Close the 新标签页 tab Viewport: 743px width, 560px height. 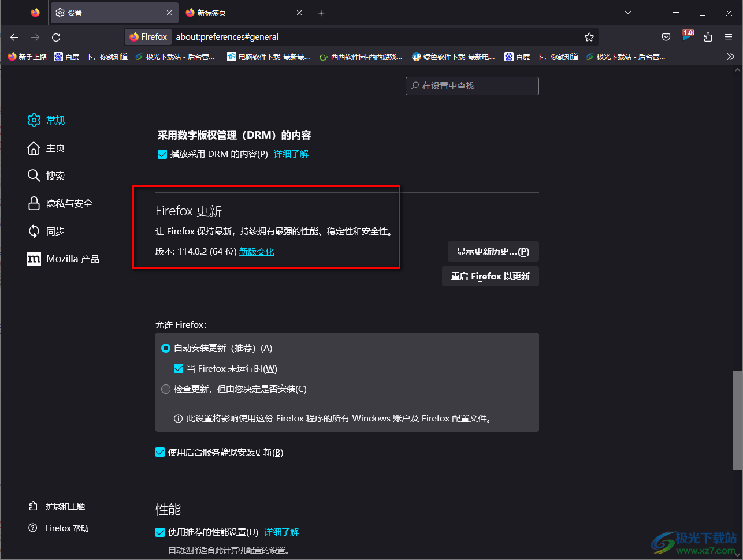[299, 13]
